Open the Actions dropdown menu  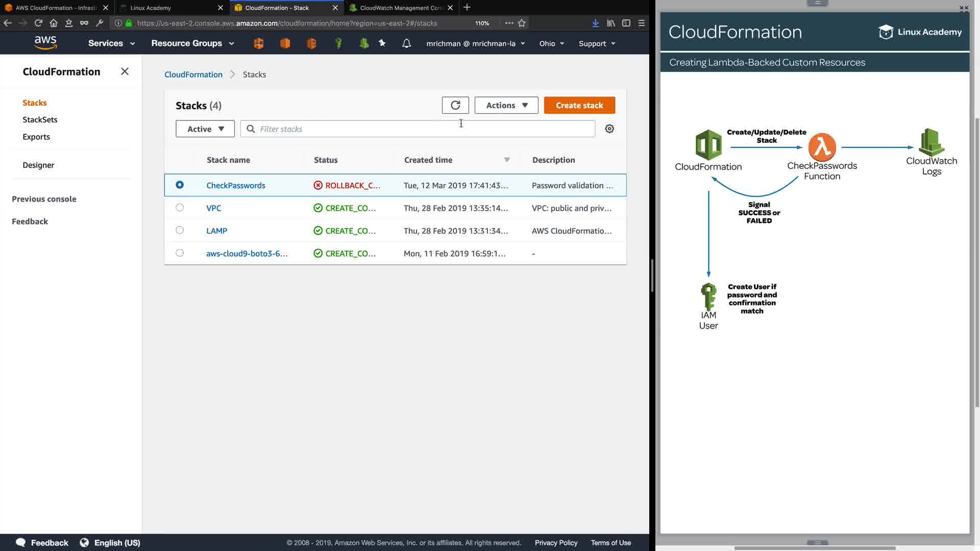506,105
